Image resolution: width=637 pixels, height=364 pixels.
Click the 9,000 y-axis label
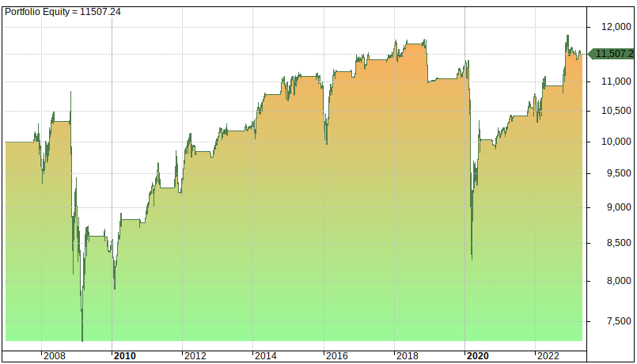click(618, 207)
